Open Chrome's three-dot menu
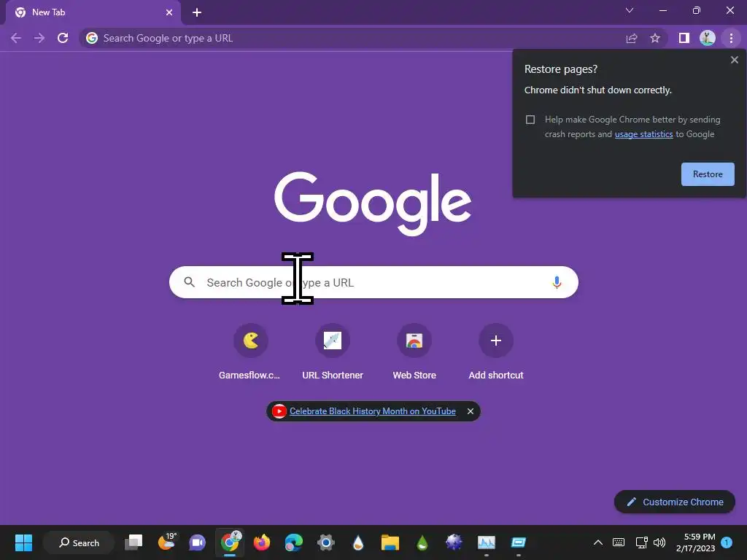747x560 pixels. [731, 38]
